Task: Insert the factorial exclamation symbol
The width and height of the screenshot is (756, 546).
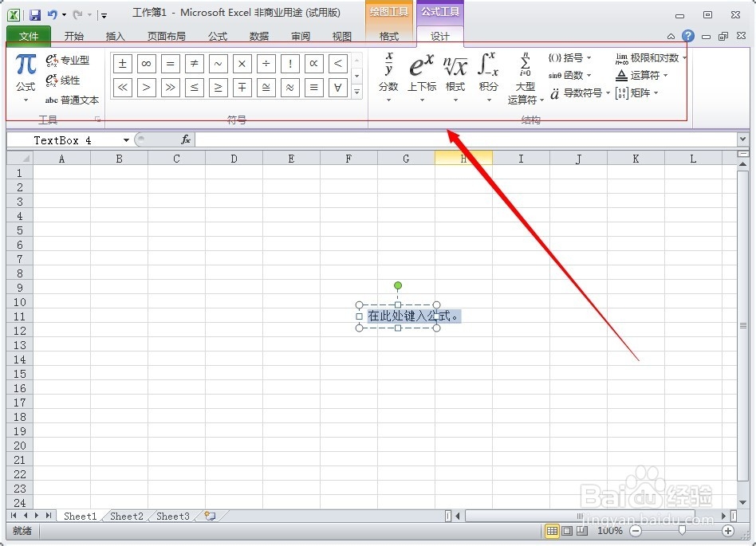Action: pos(289,64)
